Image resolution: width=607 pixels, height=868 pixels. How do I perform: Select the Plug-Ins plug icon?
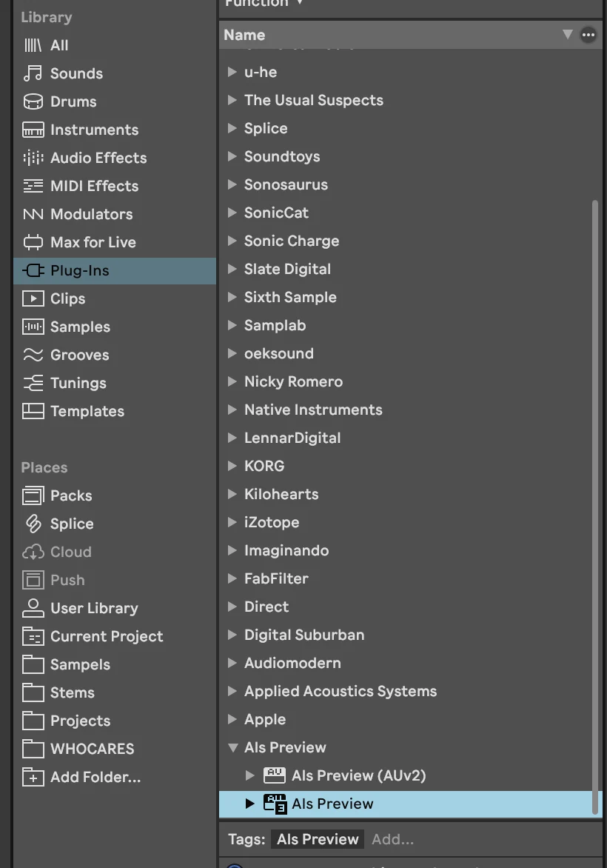[33, 270]
